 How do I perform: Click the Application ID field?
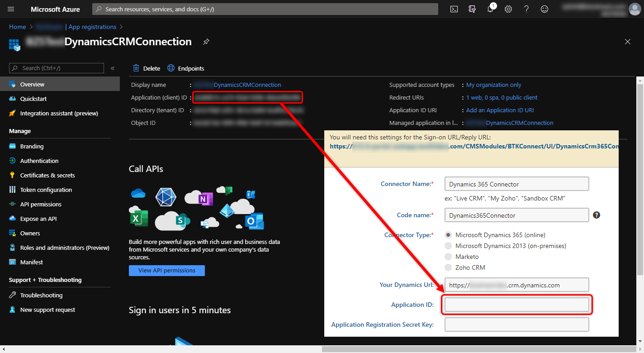point(517,305)
